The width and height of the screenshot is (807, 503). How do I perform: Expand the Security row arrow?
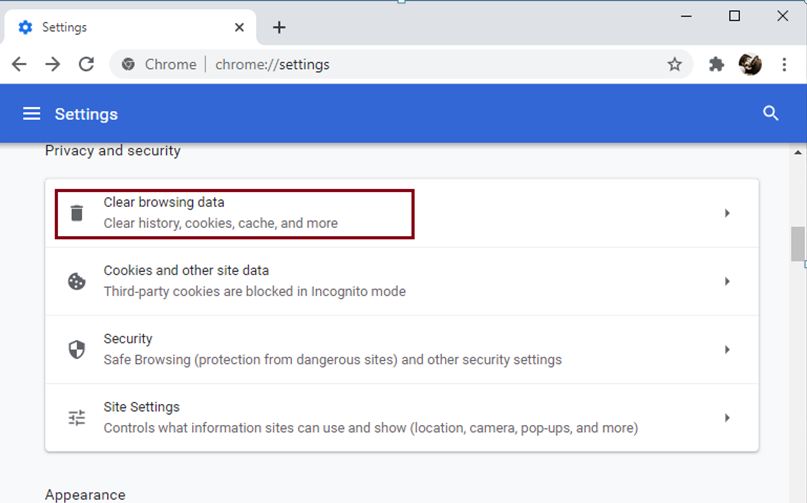click(x=727, y=350)
